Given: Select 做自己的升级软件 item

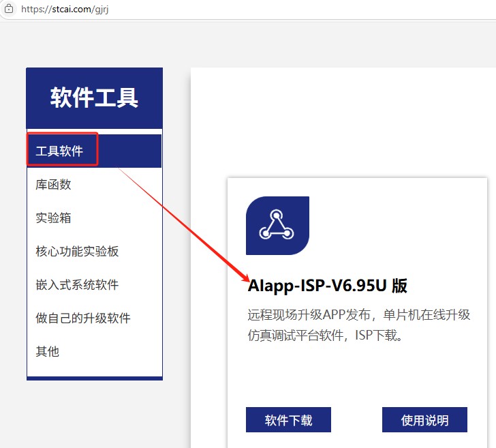Looking at the screenshot, I should point(83,318).
